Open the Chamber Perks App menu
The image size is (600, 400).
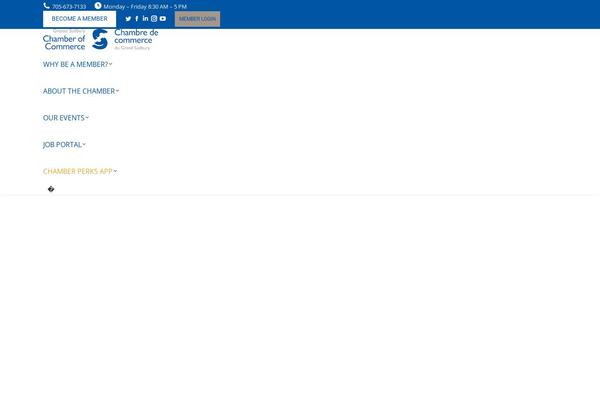click(78, 171)
